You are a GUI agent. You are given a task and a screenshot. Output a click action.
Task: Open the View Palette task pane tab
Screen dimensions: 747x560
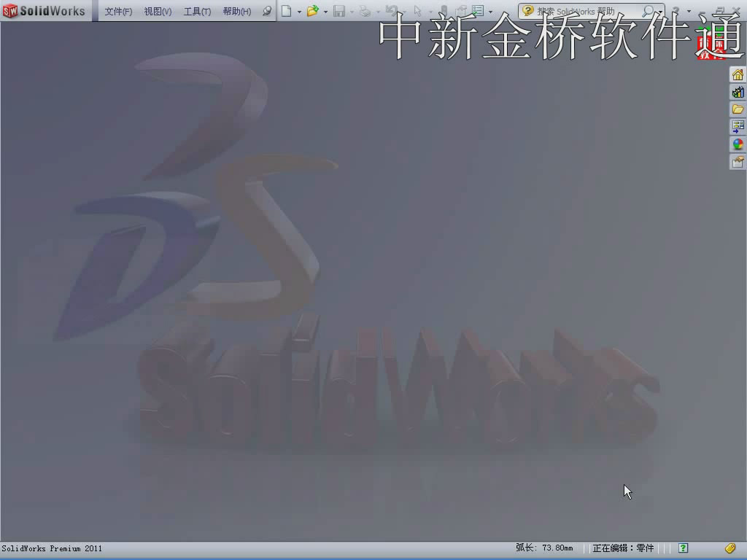pyautogui.click(x=738, y=127)
